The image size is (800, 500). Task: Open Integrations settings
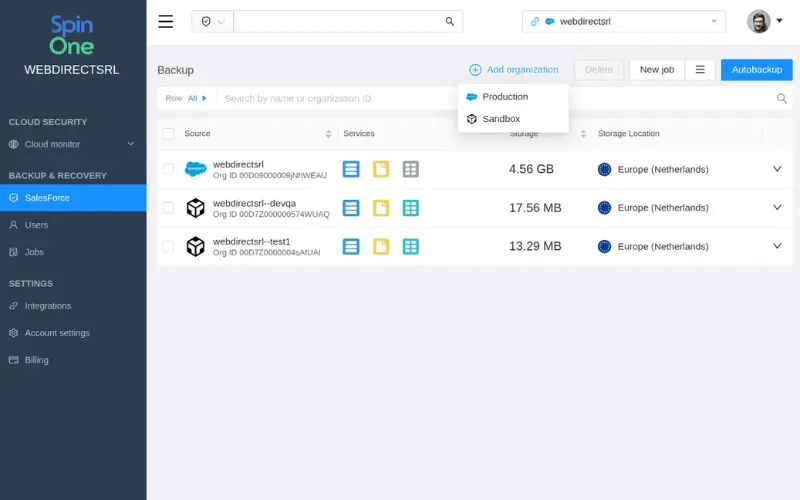click(x=48, y=306)
